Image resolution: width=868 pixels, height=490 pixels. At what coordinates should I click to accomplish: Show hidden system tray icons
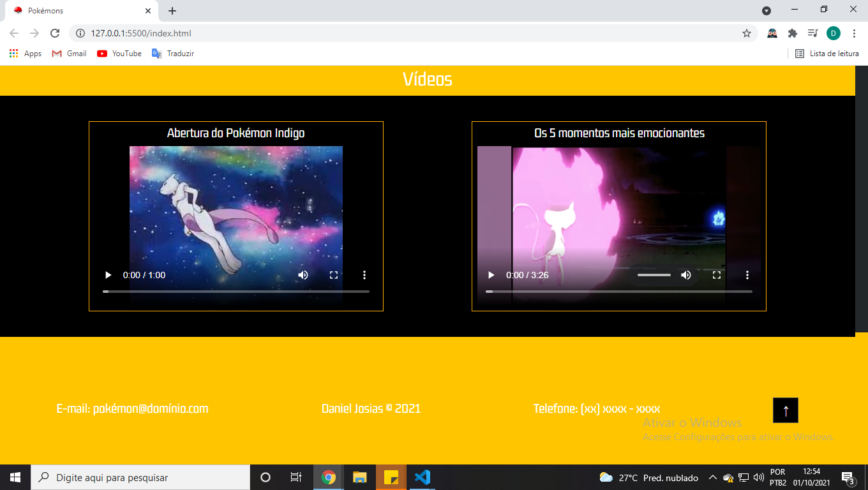(713, 477)
